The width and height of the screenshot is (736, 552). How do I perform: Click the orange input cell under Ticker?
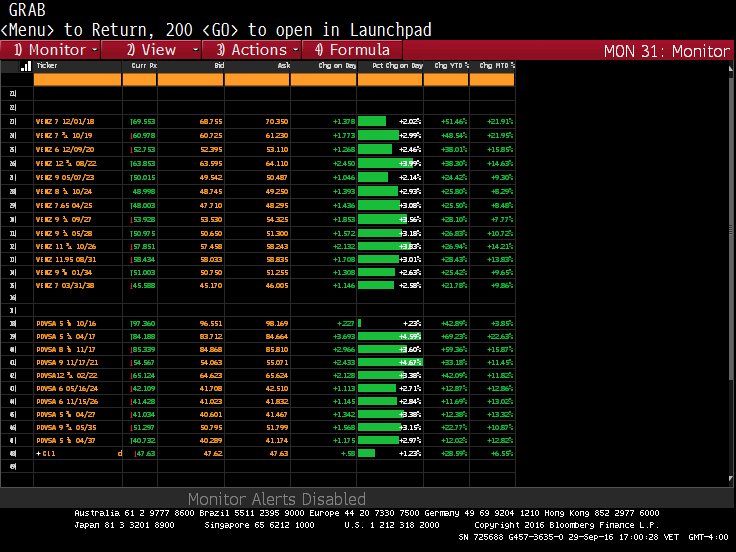(x=77, y=79)
